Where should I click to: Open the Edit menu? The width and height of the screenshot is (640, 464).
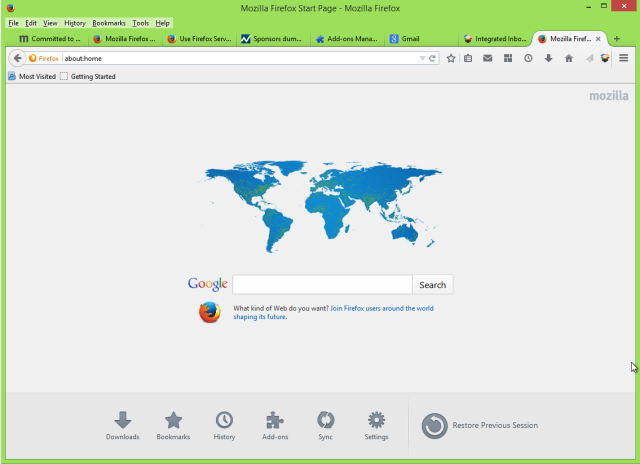pos(31,23)
